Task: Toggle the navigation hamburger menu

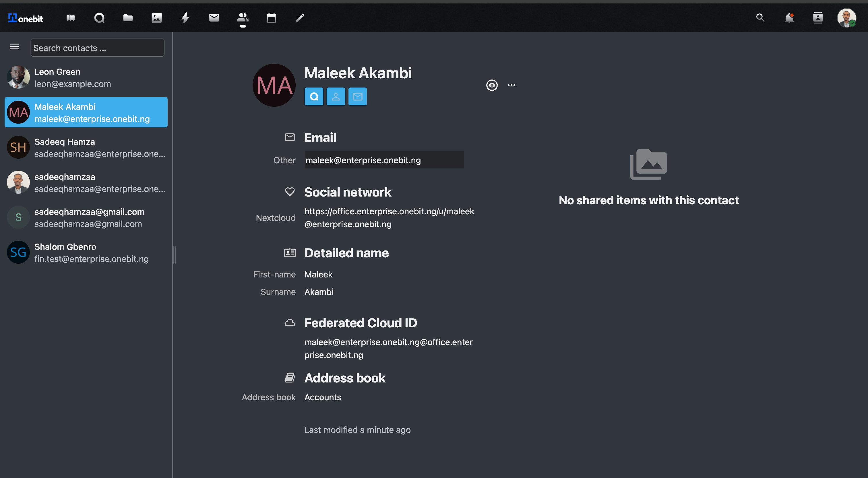Action: pyautogui.click(x=14, y=47)
